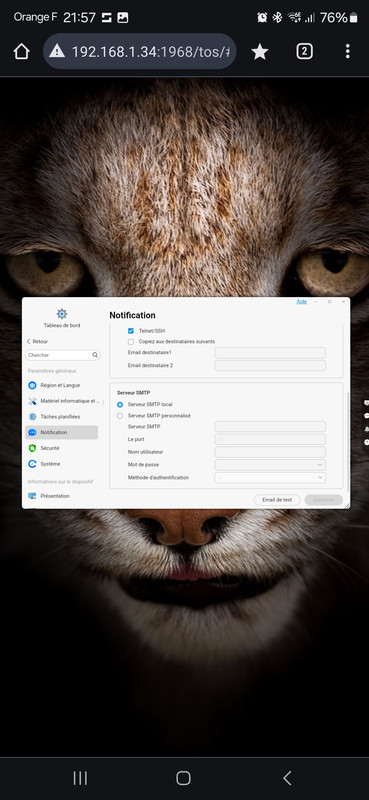
Task: Tap the alarm icon in status bar
Action: pyautogui.click(x=262, y=18)
